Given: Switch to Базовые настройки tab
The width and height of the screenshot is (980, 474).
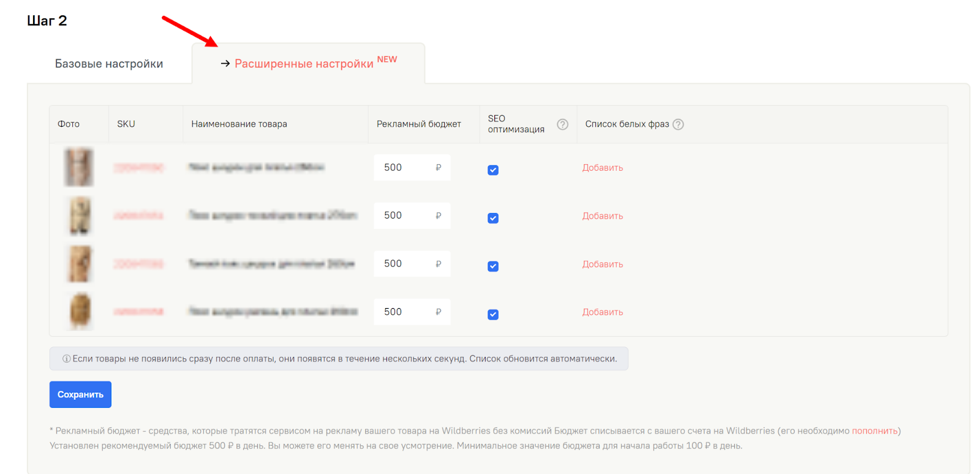Looking at the screenshot, I should click(x=109, y=64).
